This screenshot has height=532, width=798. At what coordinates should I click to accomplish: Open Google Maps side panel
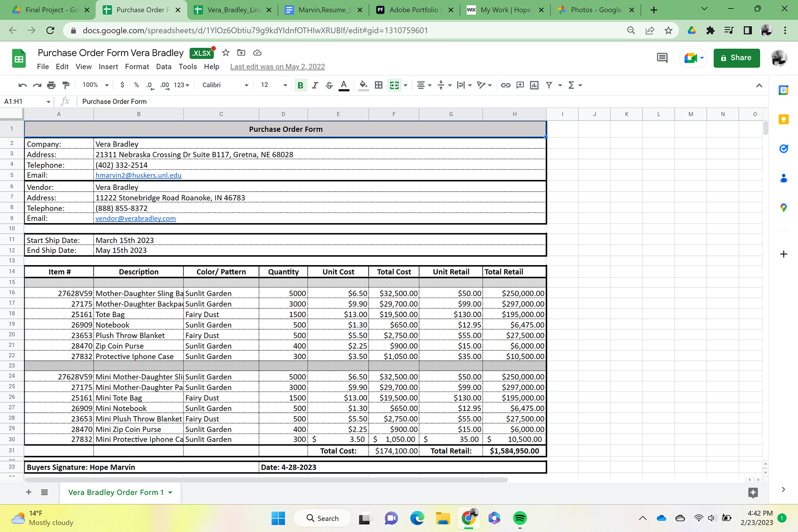pos(783,207)
